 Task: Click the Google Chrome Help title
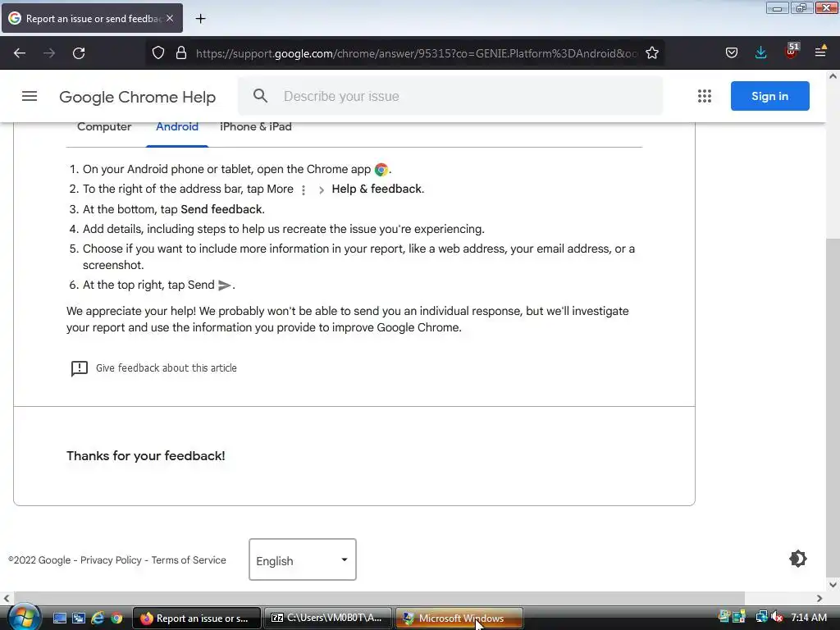coord(137,97)
